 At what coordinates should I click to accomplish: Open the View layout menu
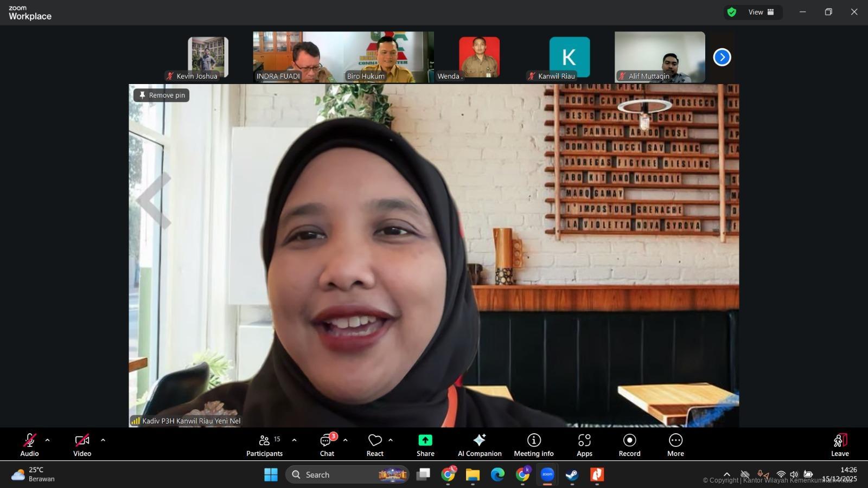(761, 12)
